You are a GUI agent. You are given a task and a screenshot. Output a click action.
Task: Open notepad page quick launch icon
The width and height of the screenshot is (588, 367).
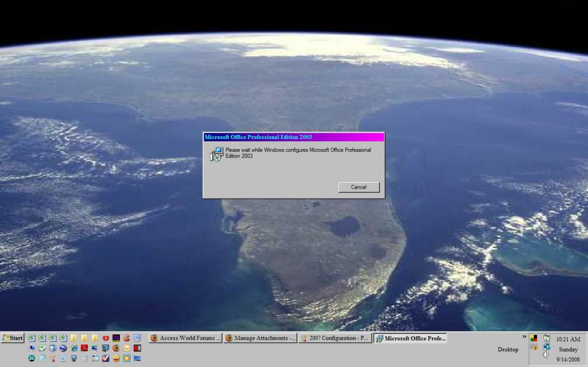pos(43,358)
